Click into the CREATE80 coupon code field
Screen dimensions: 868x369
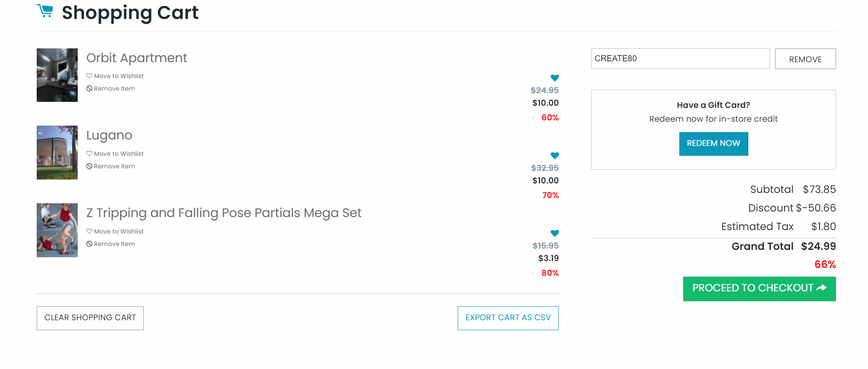click(680, 59)
